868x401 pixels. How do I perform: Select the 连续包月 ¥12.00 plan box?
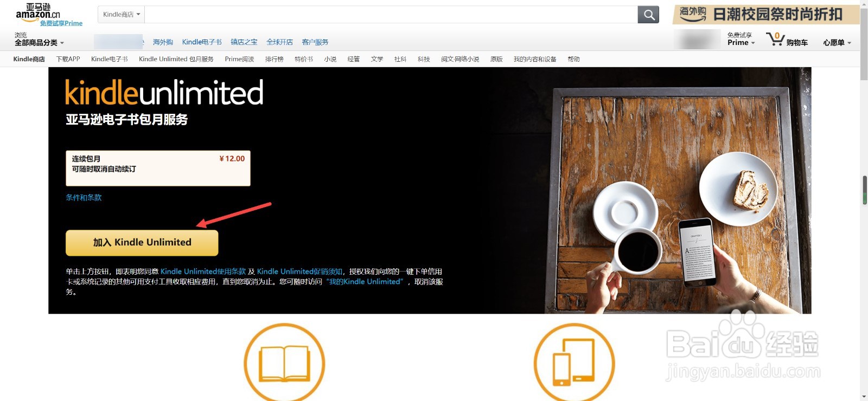click(158, 168)
